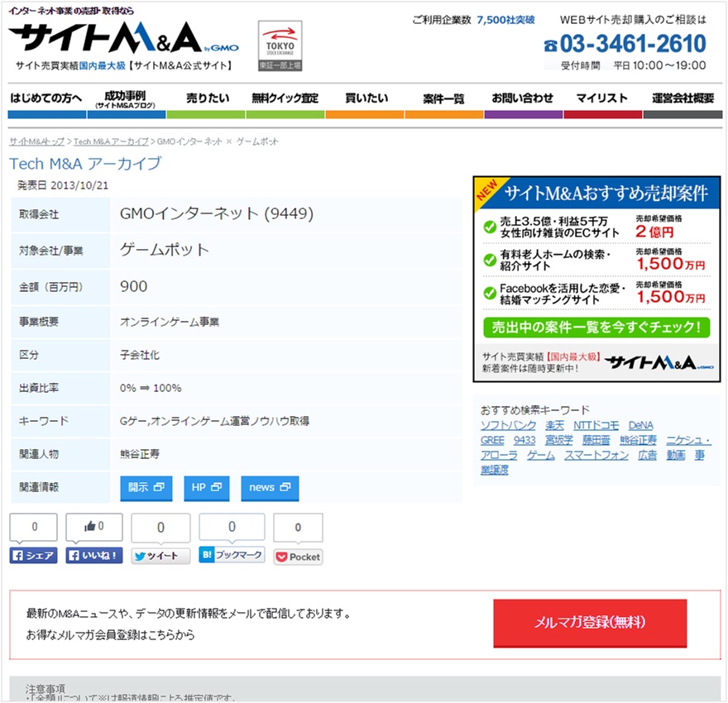The width and height of the screenshot is (728, 703).
Task: Click the 宮坂学 keyword link
Action: [x=559, y=440]
